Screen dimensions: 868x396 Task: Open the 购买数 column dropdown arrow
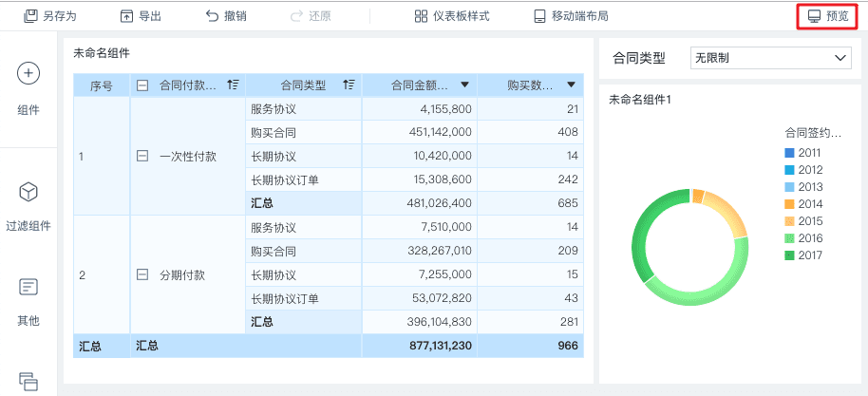pos(571,85)
